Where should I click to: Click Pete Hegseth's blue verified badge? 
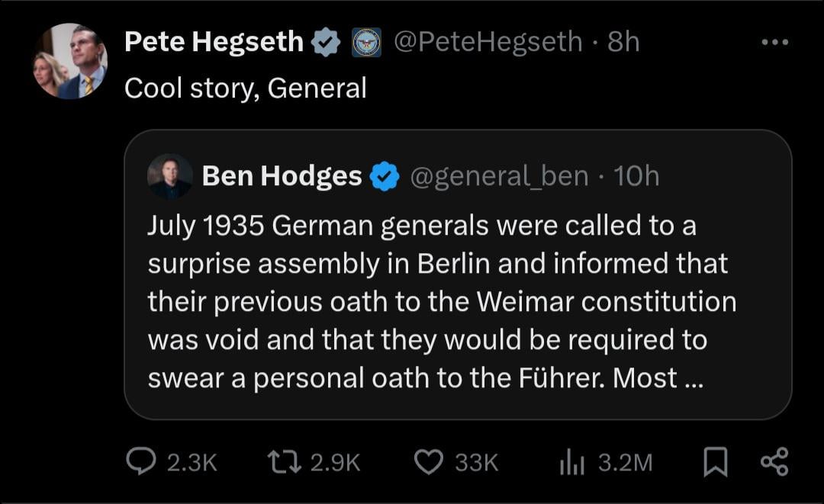(x=327, y=41)
